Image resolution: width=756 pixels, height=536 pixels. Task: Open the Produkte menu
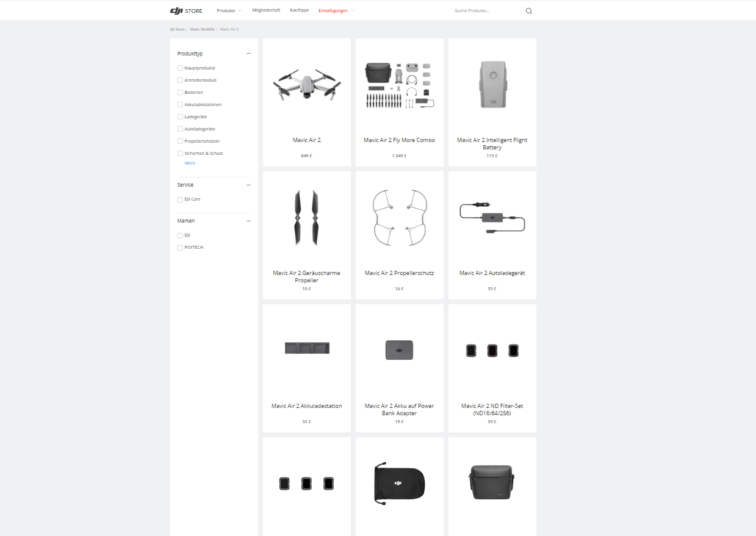pos(229,10)
